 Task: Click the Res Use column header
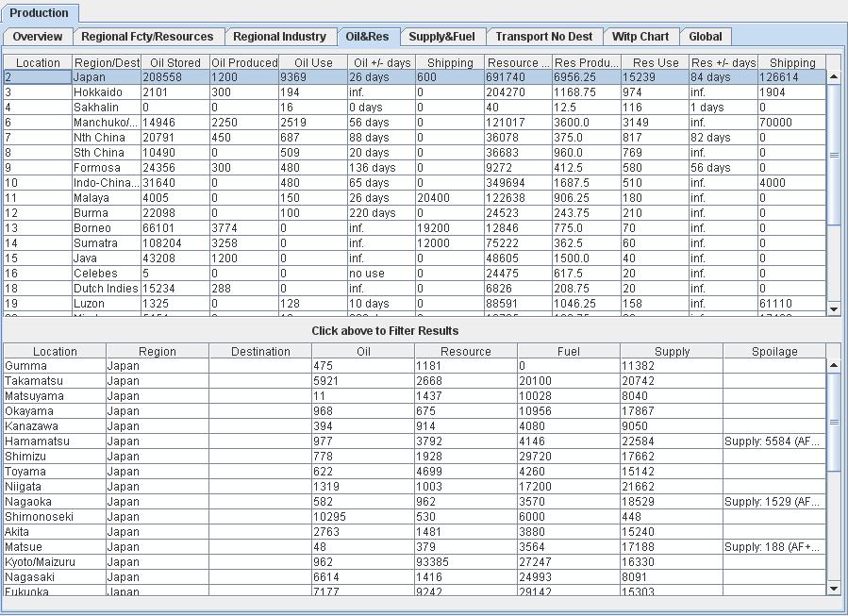[656, 63]
